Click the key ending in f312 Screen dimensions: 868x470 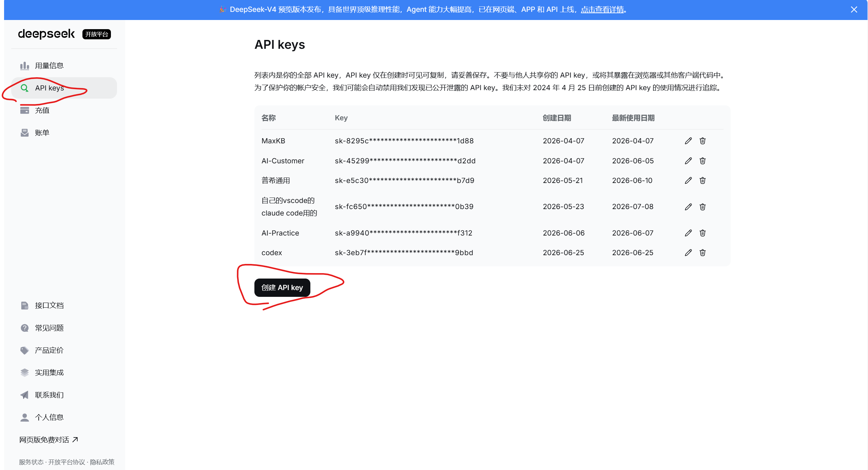pos(404,233)
